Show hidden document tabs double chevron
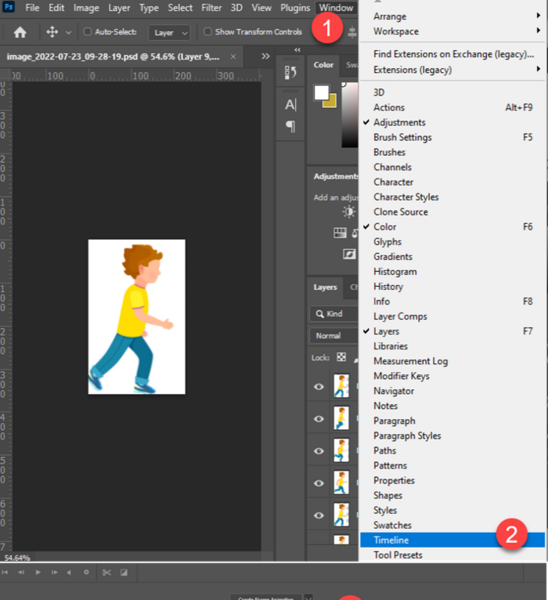The width and height of the screenshot is (548, 600). (265, 57)
